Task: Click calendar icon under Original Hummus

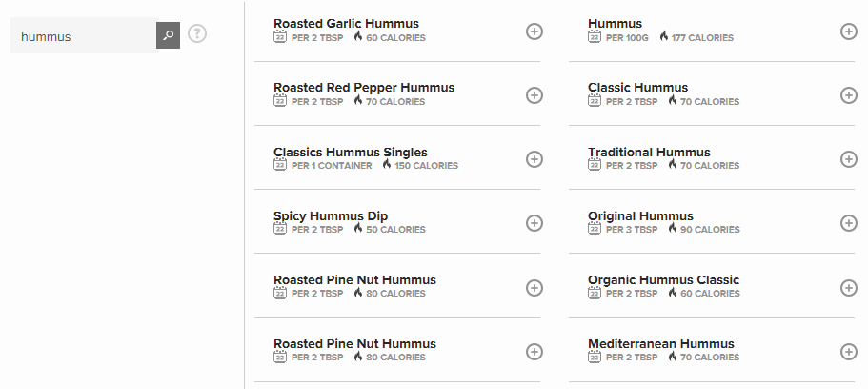Action: (x=594, y=228)
